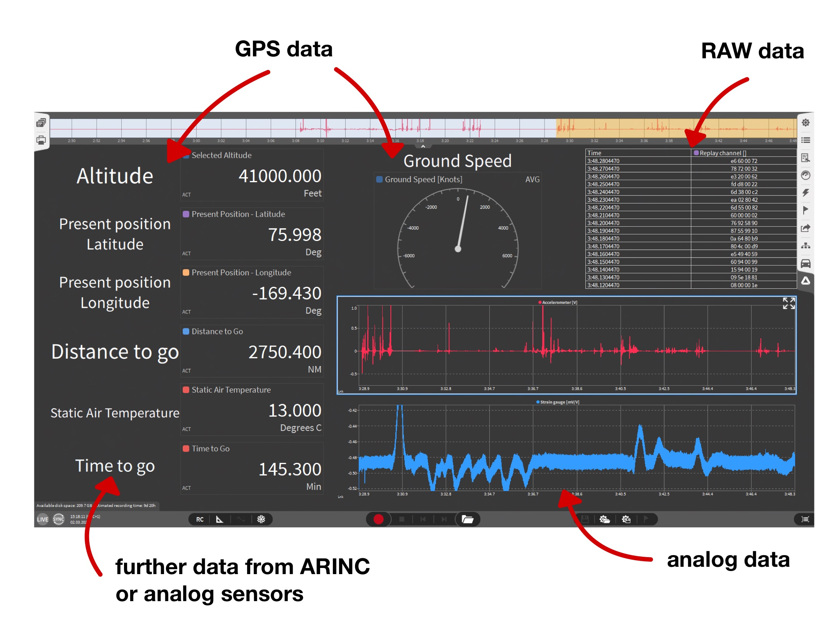
Task: Open the settings gear in right sidebar
Action: [806, 123]
